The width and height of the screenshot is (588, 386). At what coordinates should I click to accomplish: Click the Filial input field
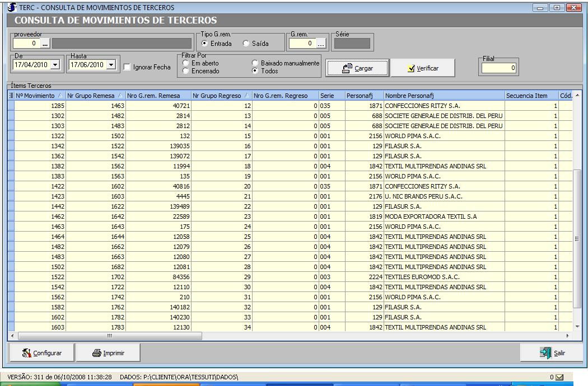[499, 68]
